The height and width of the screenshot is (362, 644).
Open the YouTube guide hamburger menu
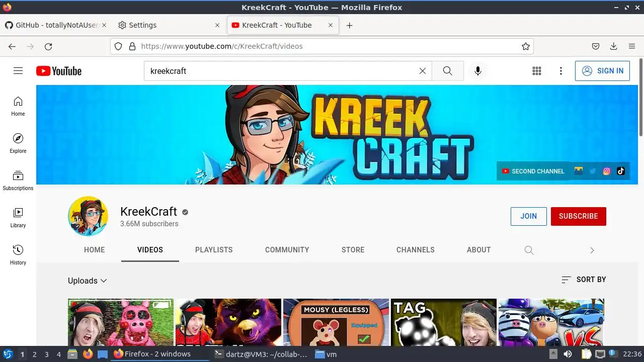pos(18,71)
